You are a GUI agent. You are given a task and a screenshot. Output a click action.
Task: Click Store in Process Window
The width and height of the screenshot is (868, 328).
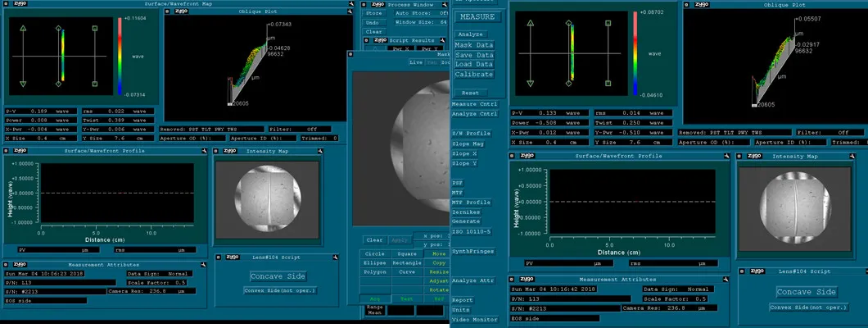tap(374, 13)
